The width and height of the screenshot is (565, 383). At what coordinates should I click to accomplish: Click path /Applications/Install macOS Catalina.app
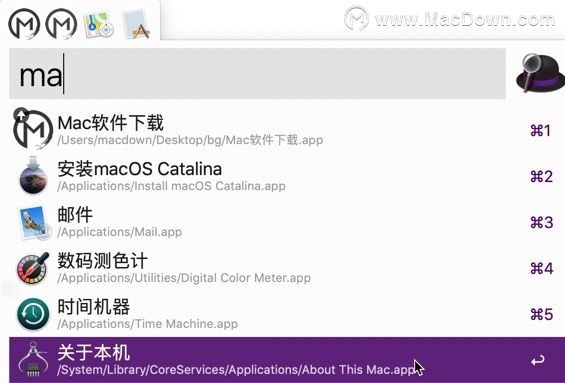[x=171, y=186]
